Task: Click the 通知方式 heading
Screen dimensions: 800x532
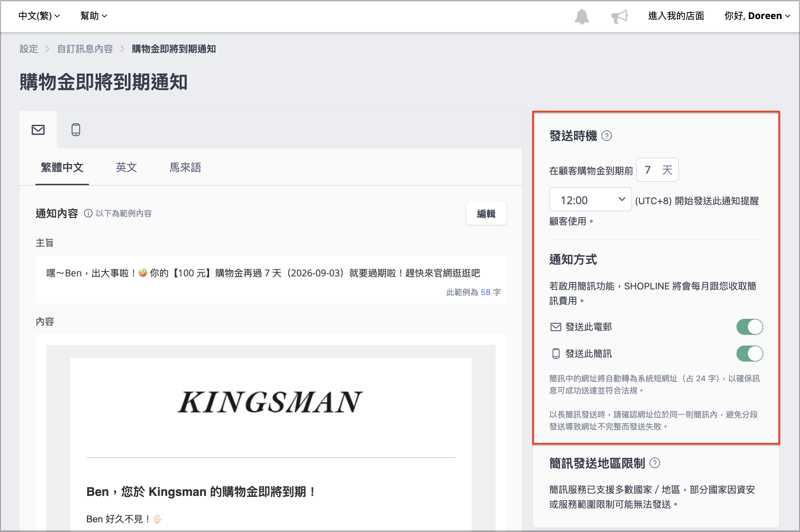Action: [573, 260]
